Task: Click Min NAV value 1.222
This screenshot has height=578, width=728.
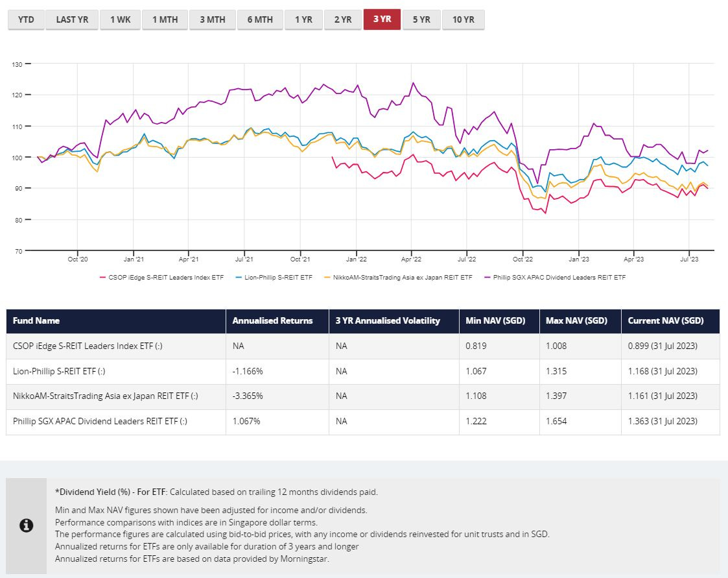Action: tap(476, 421)
